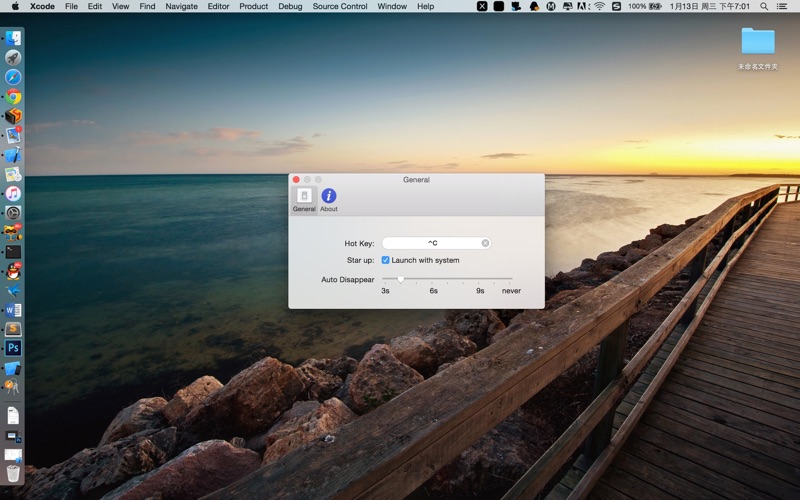Image resolution: width=800 pixels, height=500 pixels.
Task: Open the Product menu
Action: [254, 6]
